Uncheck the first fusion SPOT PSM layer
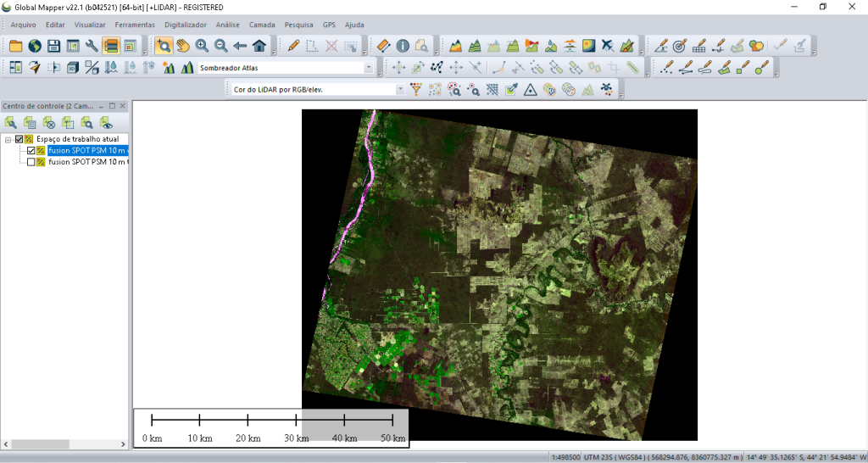The image size is (868, 463). coord(31,151)
